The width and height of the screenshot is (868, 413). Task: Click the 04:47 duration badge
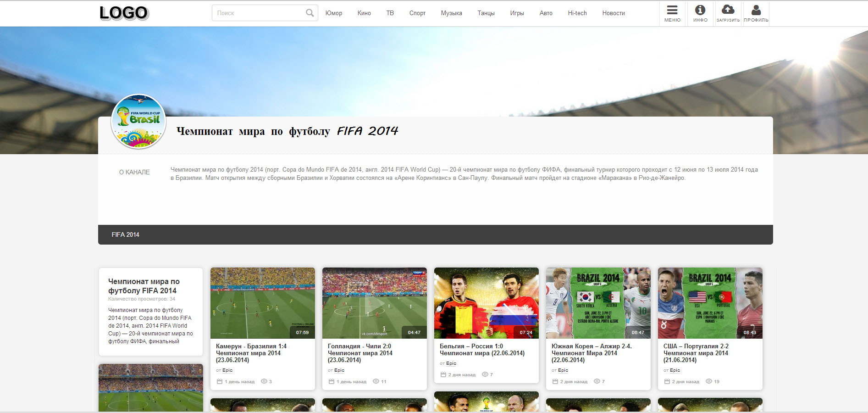(414, 332)
